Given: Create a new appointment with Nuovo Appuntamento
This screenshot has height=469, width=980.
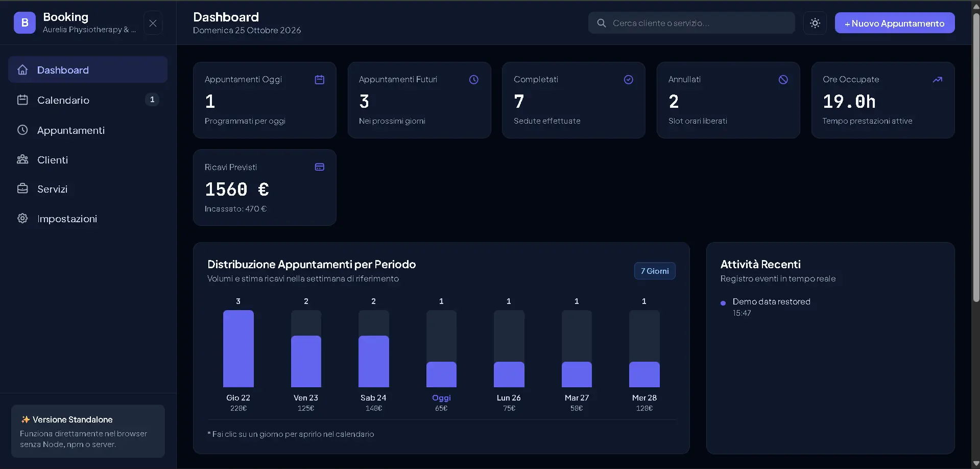Looking at the screenshot, I should pos(895,23).
